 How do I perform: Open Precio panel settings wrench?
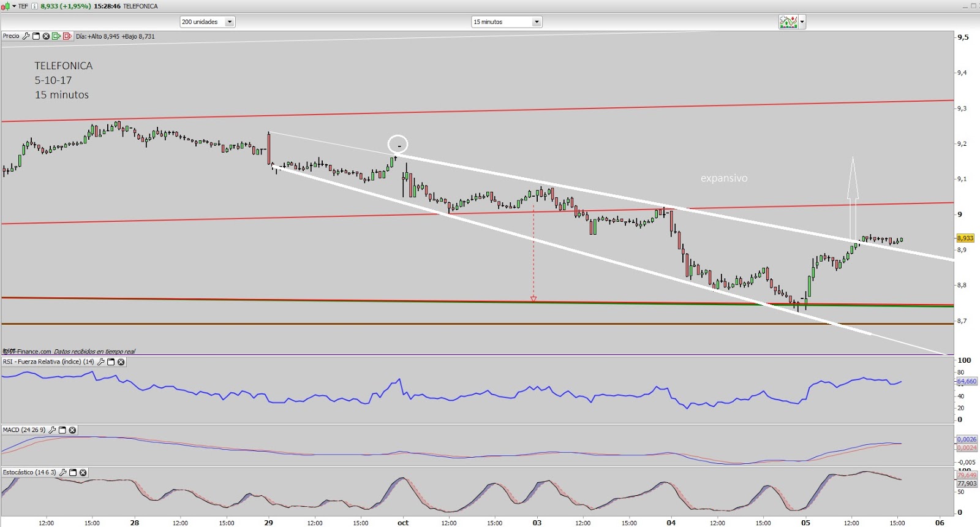point(26,36)
